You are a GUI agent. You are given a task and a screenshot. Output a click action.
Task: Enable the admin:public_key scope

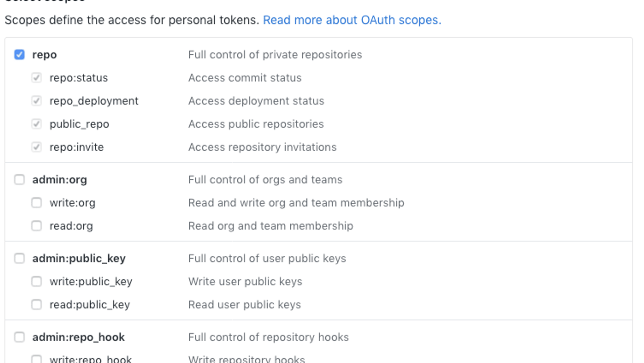19,258
